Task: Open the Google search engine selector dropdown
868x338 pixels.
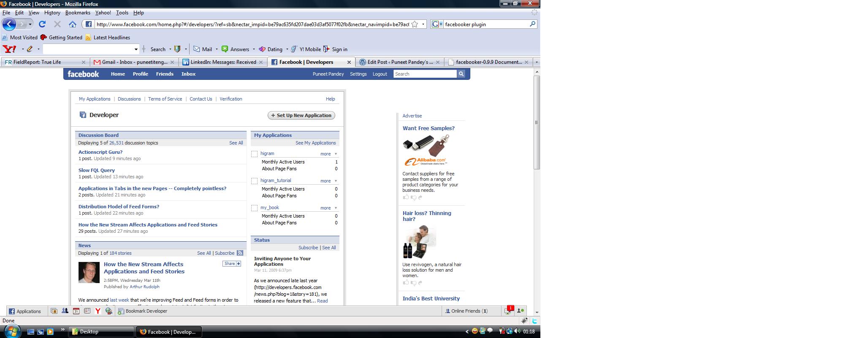Action: (x=437, y=25)
